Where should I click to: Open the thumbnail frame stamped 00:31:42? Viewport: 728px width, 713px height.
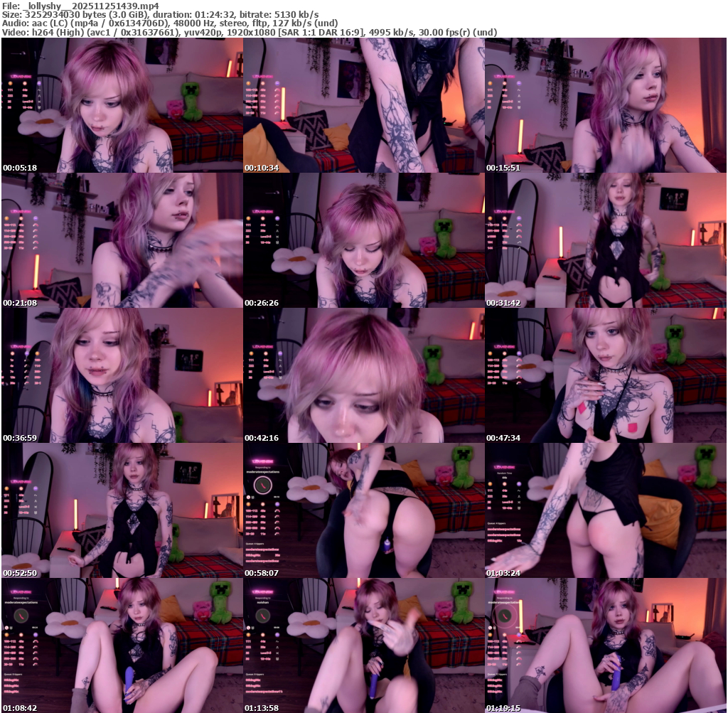[x=606, y=240]
